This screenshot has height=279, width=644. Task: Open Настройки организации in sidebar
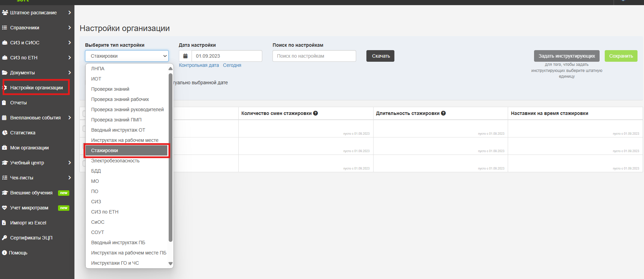click(37, 88)
